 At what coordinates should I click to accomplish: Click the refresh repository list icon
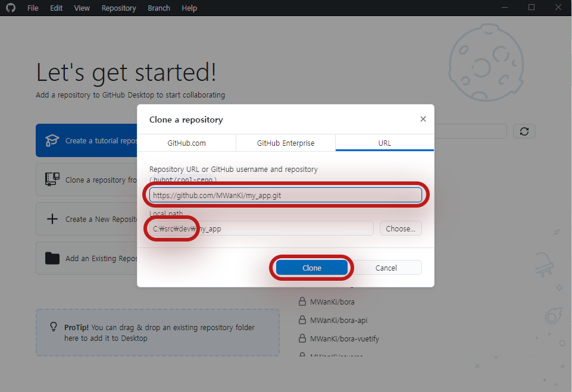524,131
